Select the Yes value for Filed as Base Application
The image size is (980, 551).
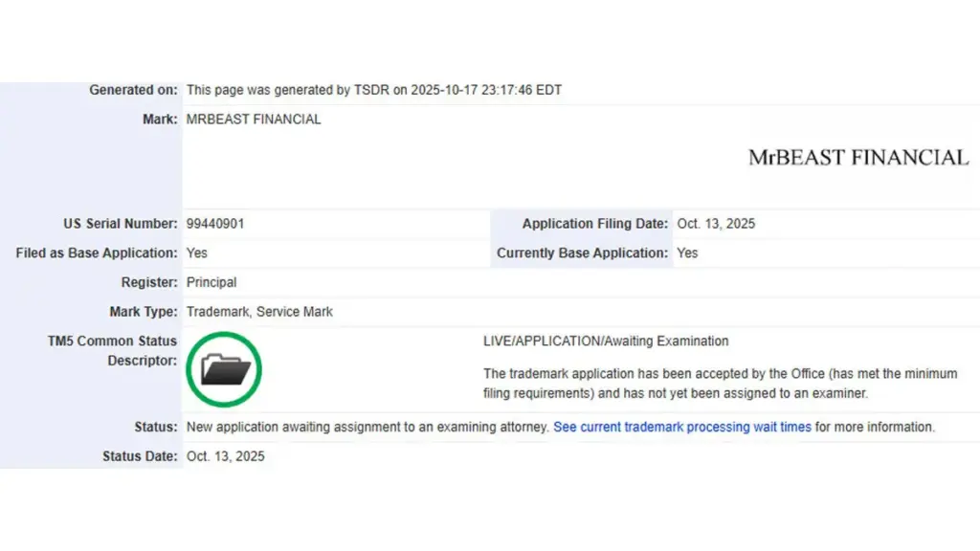[x=197, y=253]
